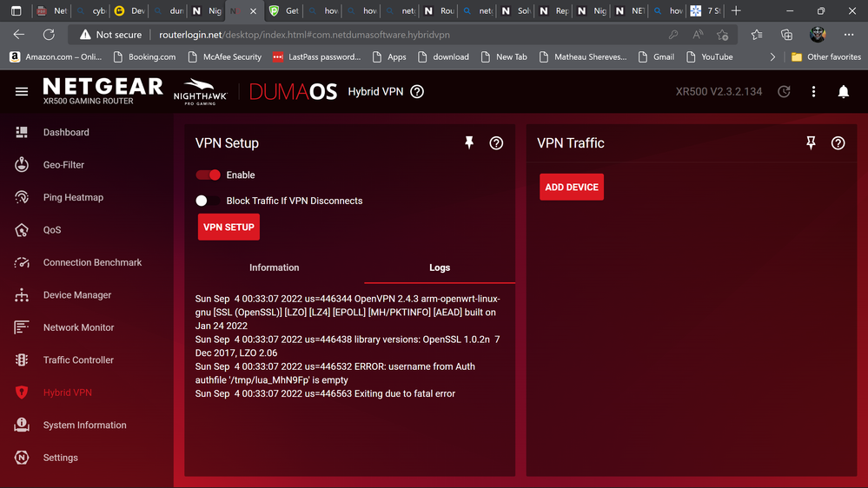868x488 pixels.
Task: Open help for VPN Traffic panel
Action: 838,143
